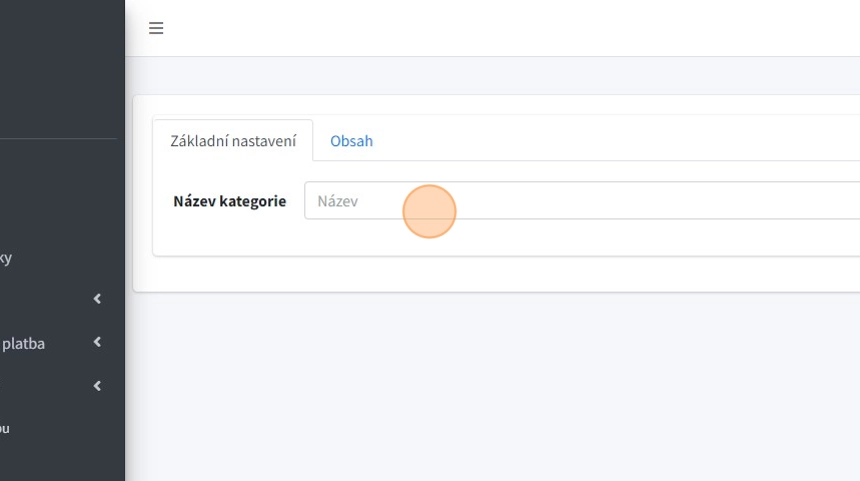Click the dark sidebar header area at top

pos(60,60)
